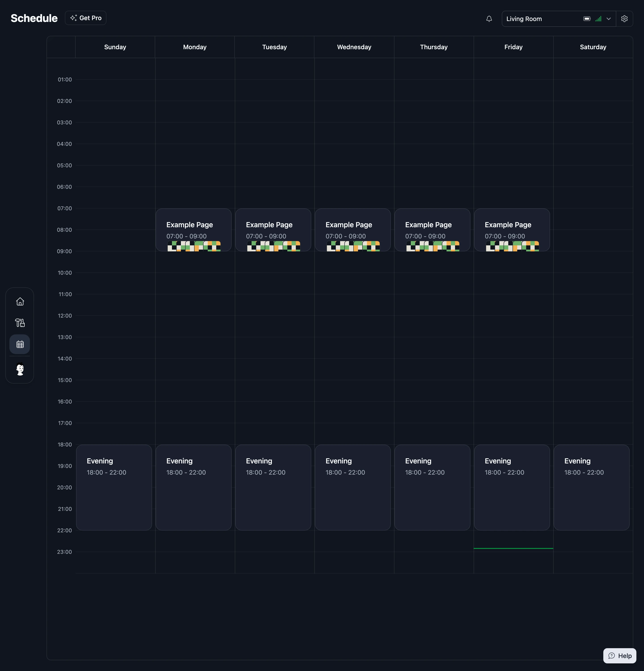Click the 23:00 time label
The height and width of the screenshot is (671, 644).
pos(65,552)
